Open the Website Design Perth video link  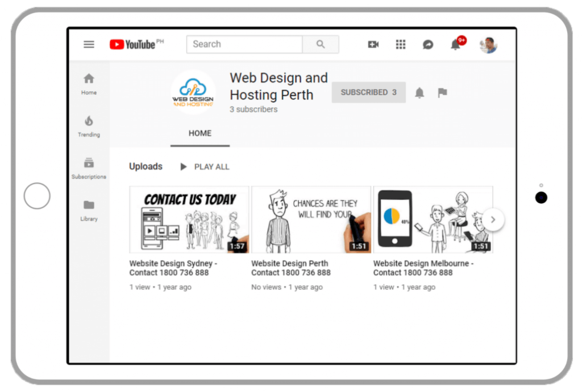click(289, 268)
